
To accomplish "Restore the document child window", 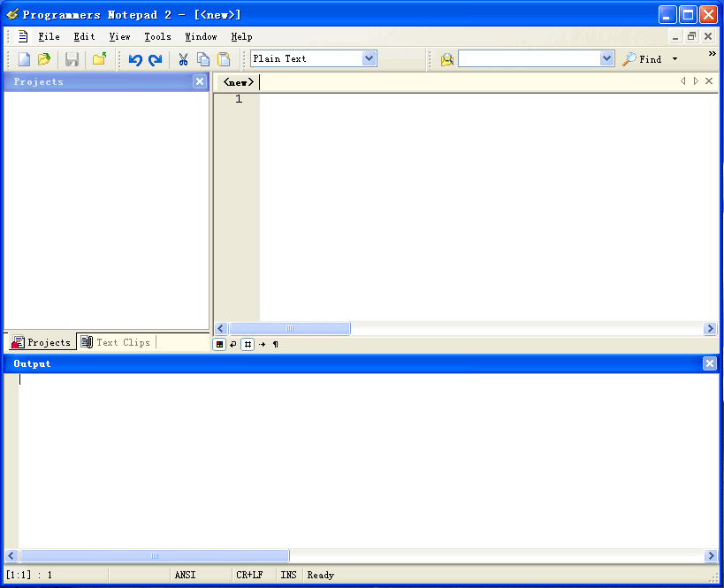I will click(x=691, y=36).
